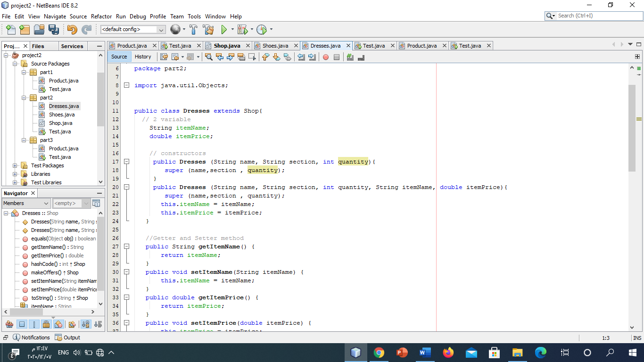Open the Debug menu

tap(138, 16)
